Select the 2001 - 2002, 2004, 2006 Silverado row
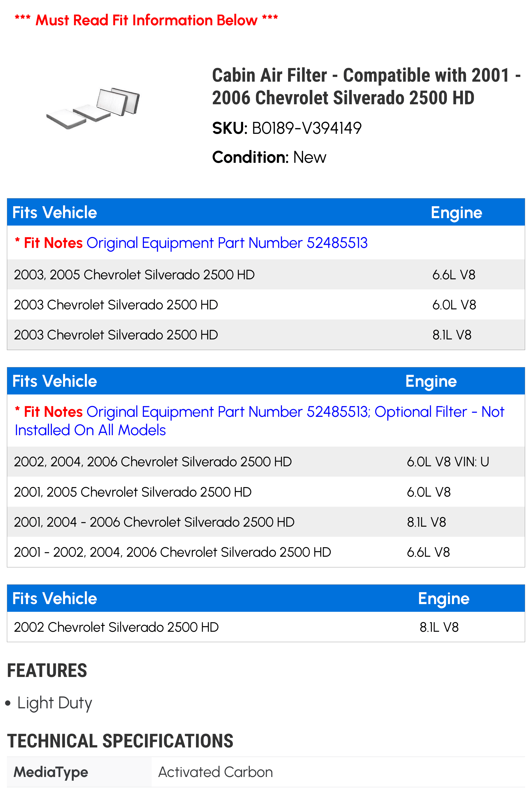532x794 pixels. (266, 552)
